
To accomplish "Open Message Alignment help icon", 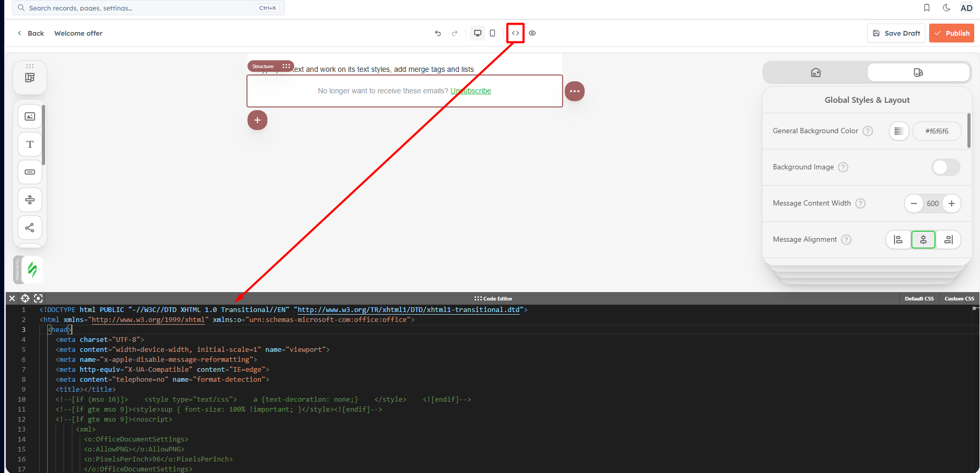I will pos(846,240).
